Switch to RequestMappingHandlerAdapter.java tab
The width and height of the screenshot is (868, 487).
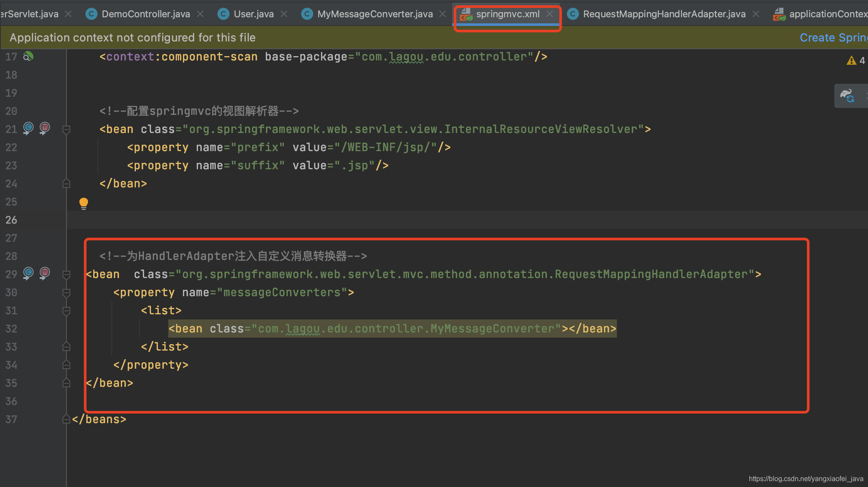664,14
